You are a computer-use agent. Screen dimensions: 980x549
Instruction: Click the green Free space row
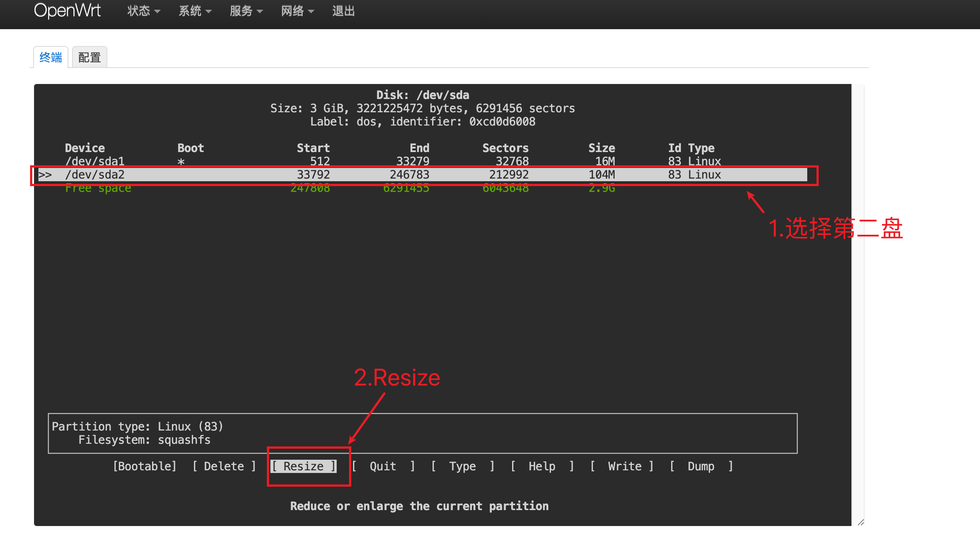[98, 188]
